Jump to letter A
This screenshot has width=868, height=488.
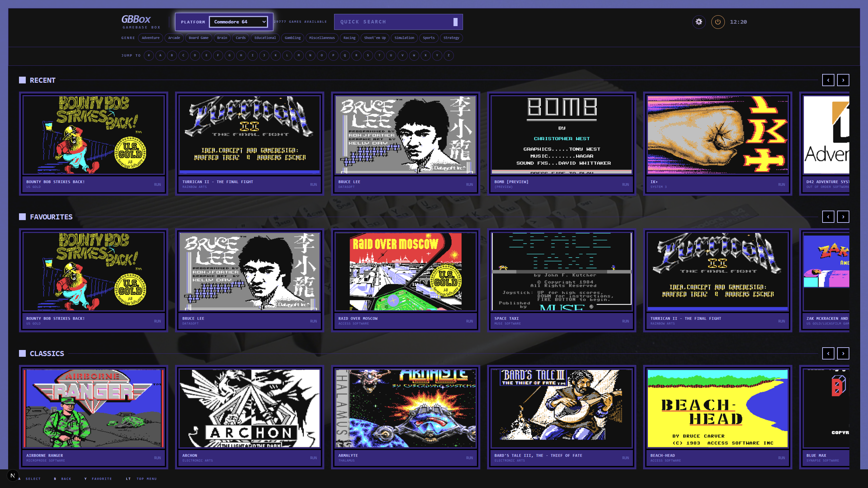[x=160, y=55]
